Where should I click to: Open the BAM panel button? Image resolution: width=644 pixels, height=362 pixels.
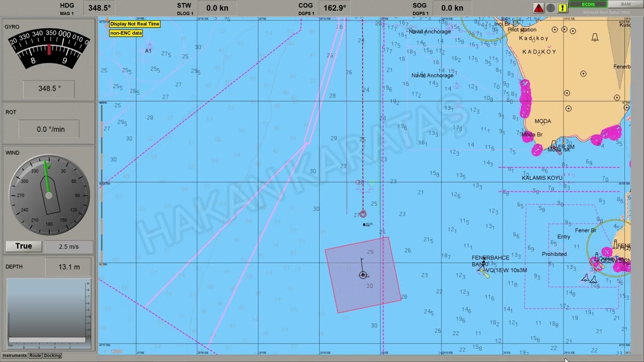coord(625,5)
